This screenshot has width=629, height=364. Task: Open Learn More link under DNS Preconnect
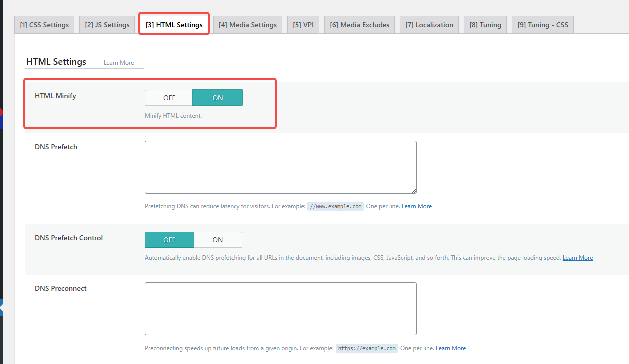click(x=450, y=348)
